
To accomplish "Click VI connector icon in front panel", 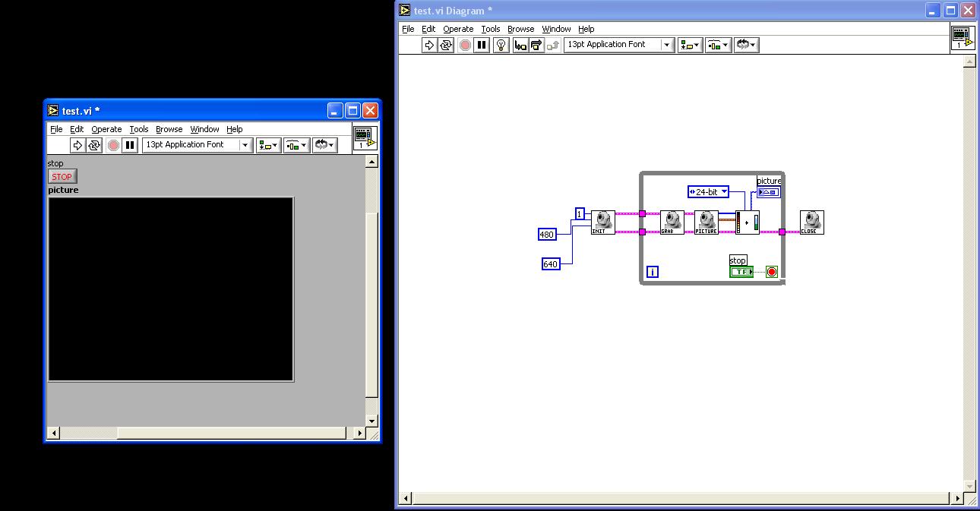I will coord(365,138).
